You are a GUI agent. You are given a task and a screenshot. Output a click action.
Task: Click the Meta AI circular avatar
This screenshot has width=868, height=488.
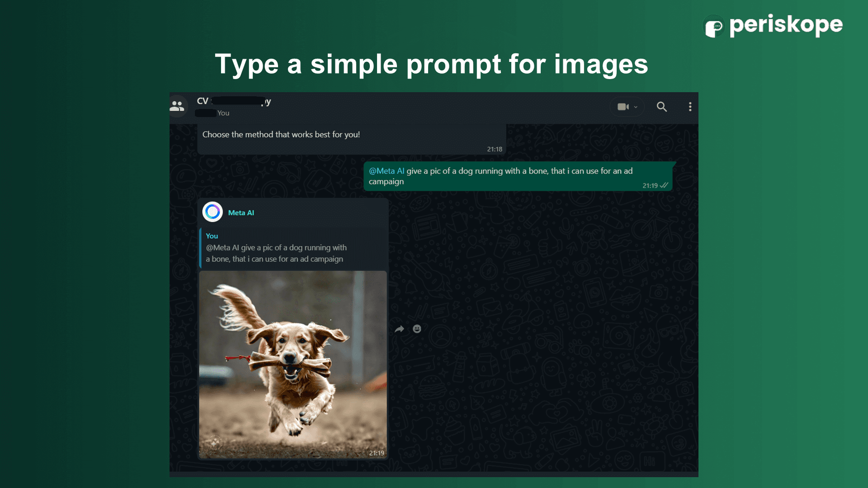(212, 212)
